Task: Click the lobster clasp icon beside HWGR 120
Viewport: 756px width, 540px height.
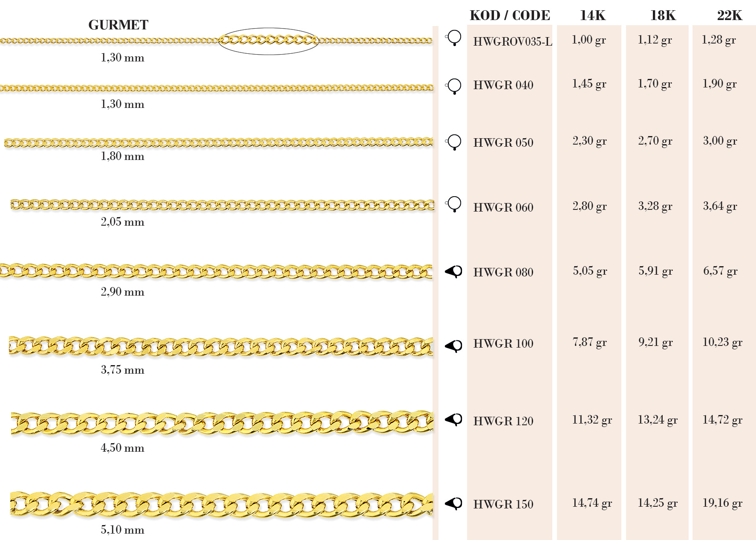Action: (454, 419)
